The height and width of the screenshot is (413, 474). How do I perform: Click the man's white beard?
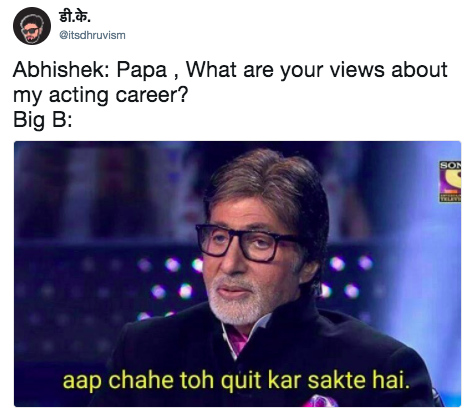238,302
